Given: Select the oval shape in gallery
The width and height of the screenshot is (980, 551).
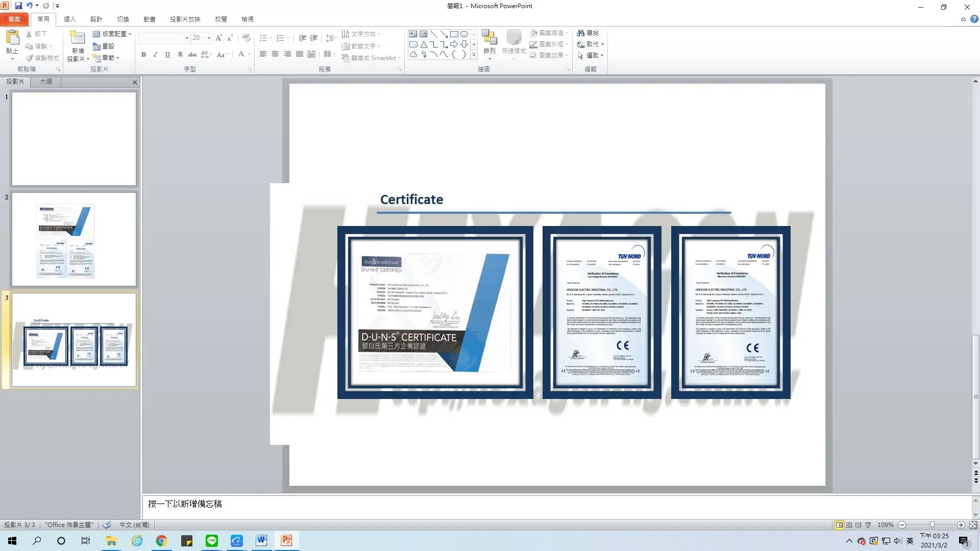Looking at the screenshot, I should click(x=464, y=34).
